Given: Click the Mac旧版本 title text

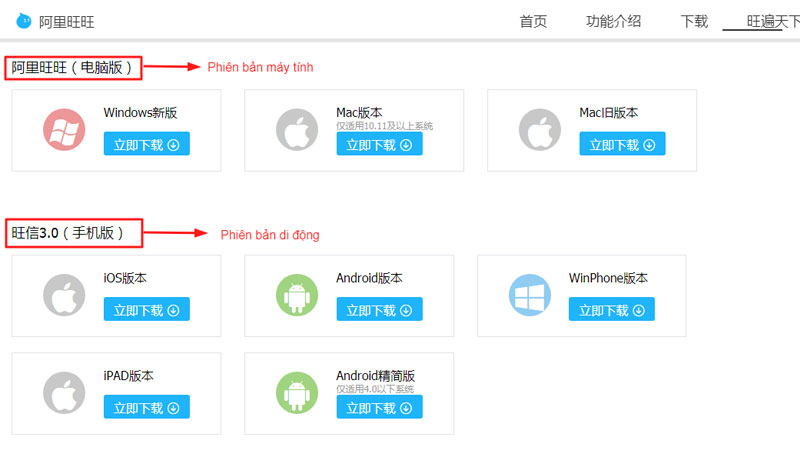Looking at the screenshot, I should click(609, 112).
